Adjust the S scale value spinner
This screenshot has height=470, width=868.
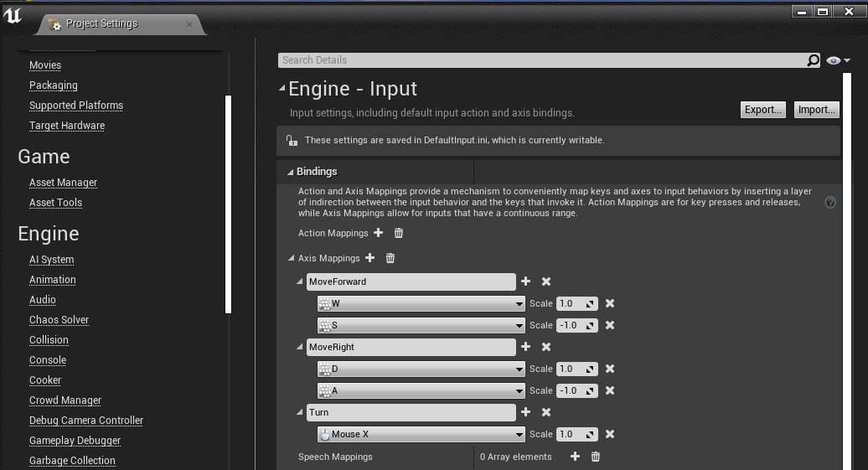[x=576, y=325]
